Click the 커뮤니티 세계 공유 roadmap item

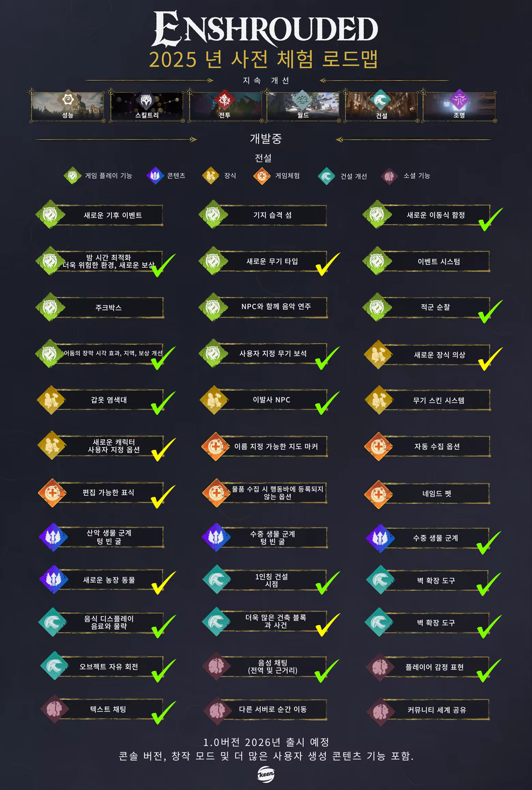(x=437, y=710)
